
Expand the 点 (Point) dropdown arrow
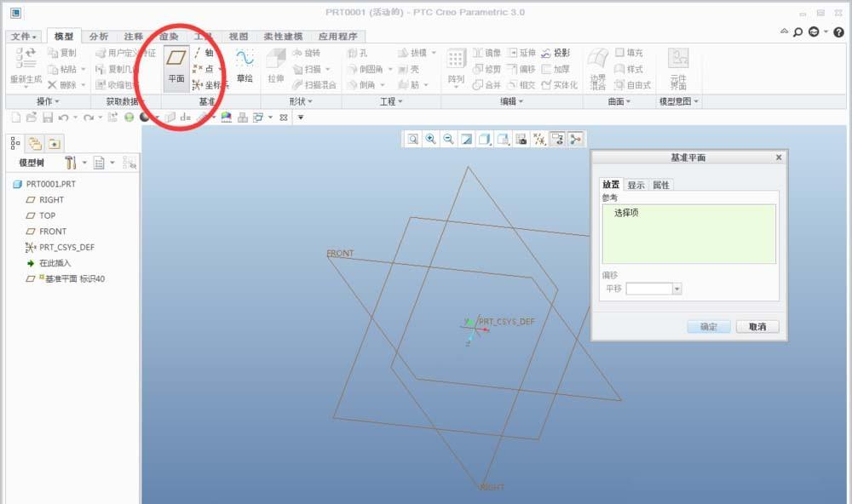tap(218, 66)
